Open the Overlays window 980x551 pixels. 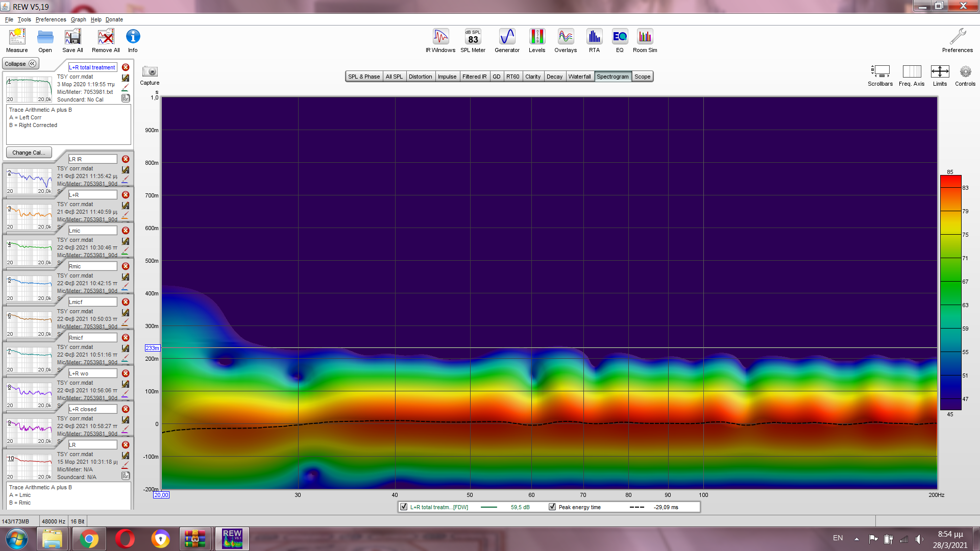[x=566, y=40]
